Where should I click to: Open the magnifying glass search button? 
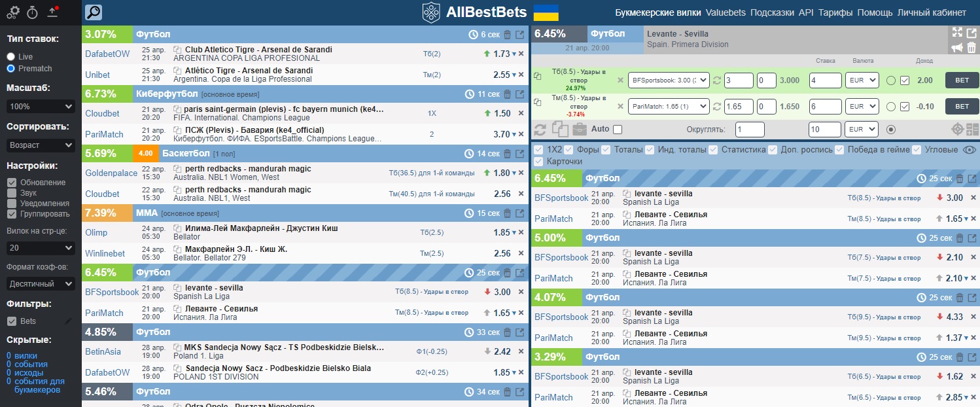click(x=94, y=12)
